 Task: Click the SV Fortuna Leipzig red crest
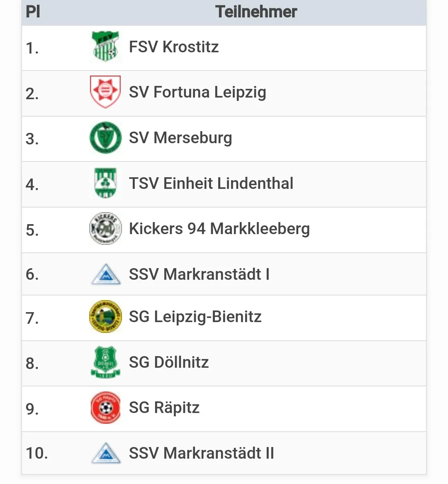[105, 92]
